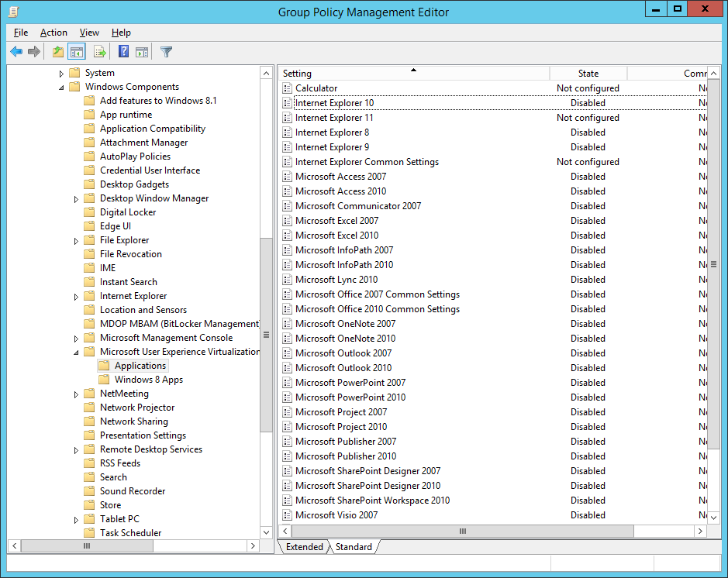The width and height of the screenshot is (728, 578).
Task: Select Attachment Manager in the tree
Action: (144, 143)
